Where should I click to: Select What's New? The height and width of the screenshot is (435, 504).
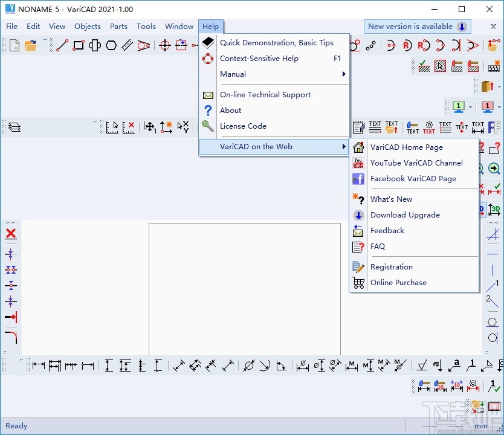(414, 199)
